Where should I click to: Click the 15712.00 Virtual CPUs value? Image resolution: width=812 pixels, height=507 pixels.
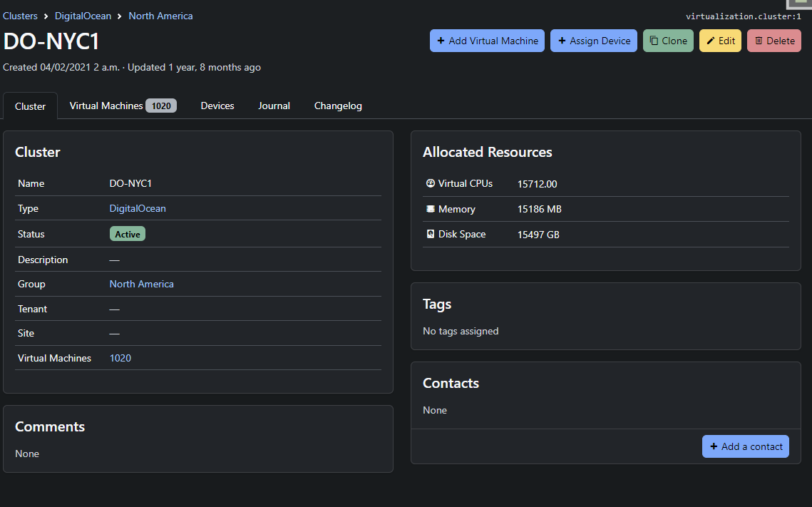(537, 184)
